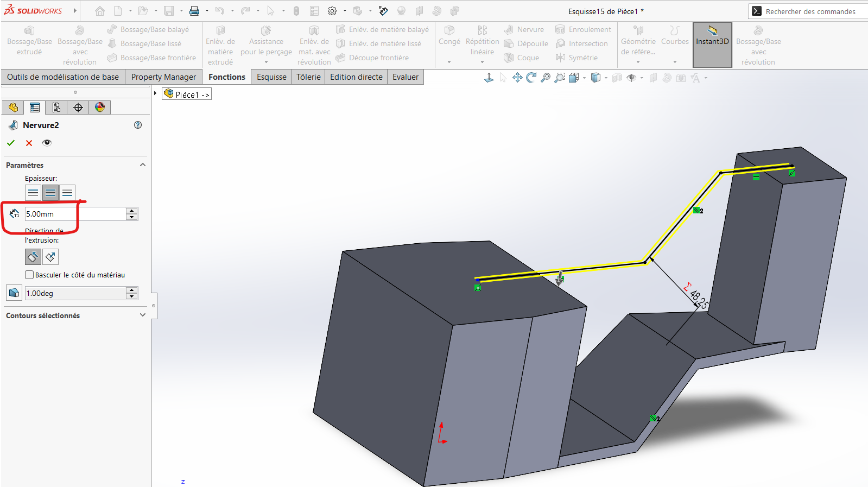Open DimXpertManager crosshair tab icon
Image resolution: width=868 pixels, height=487 pixels.
(x=78, y=107)
